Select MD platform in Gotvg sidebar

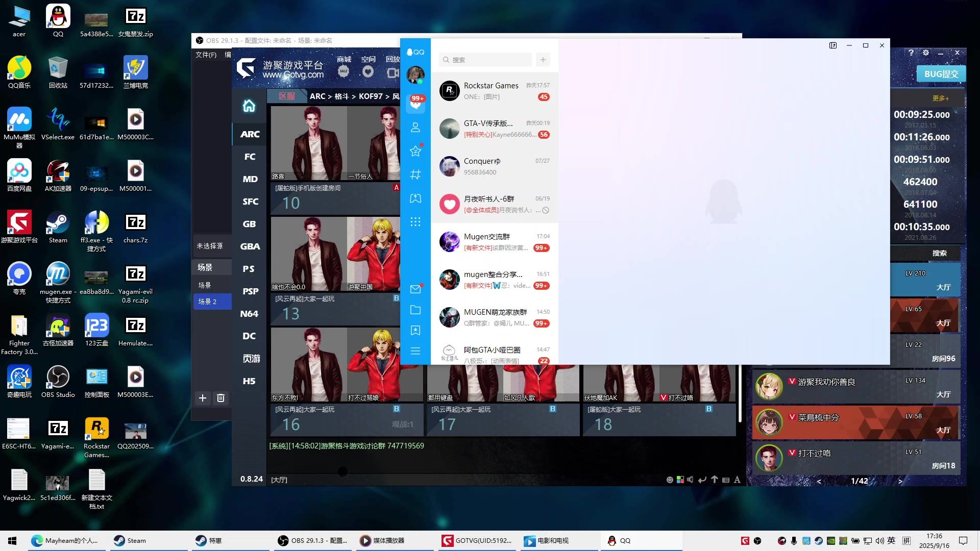click(250, 179)
